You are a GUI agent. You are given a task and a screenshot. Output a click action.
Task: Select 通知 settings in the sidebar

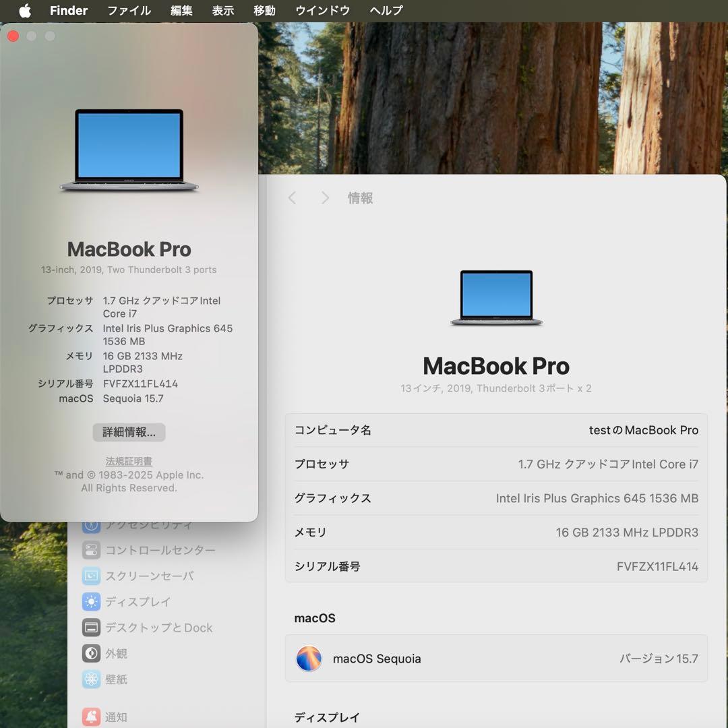pyautogui.click(x=116, y=717)
